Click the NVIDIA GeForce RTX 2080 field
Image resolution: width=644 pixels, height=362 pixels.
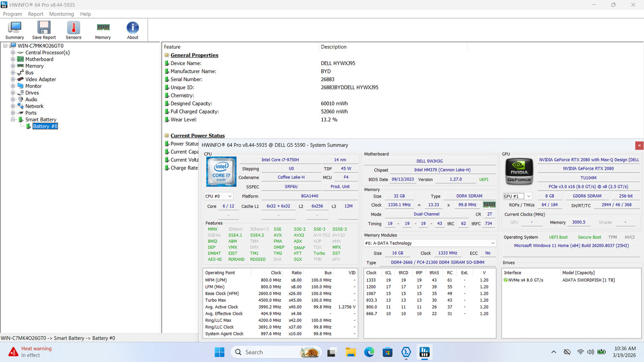[x=588, y=169]
